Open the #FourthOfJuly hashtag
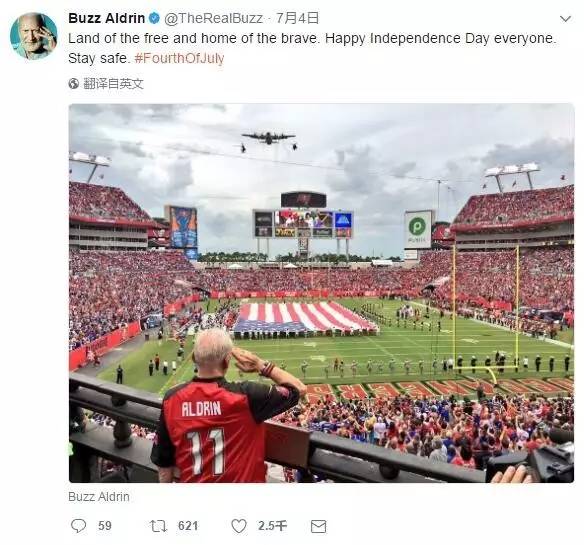This screenshot has width=584, height=545. 179,58
